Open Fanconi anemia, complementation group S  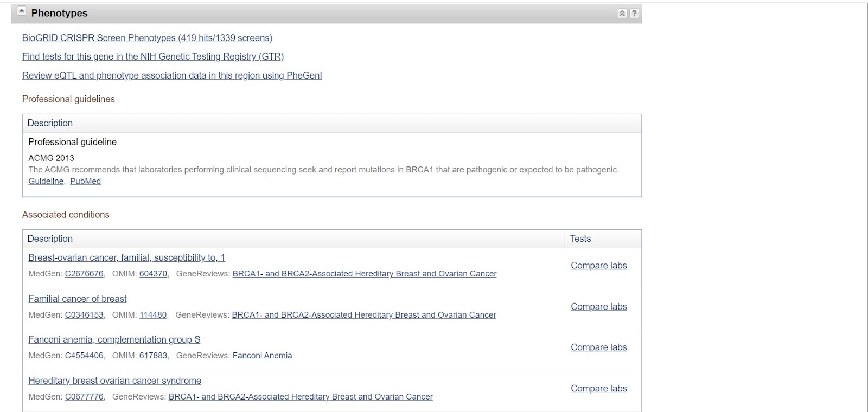tap(114, 339)
